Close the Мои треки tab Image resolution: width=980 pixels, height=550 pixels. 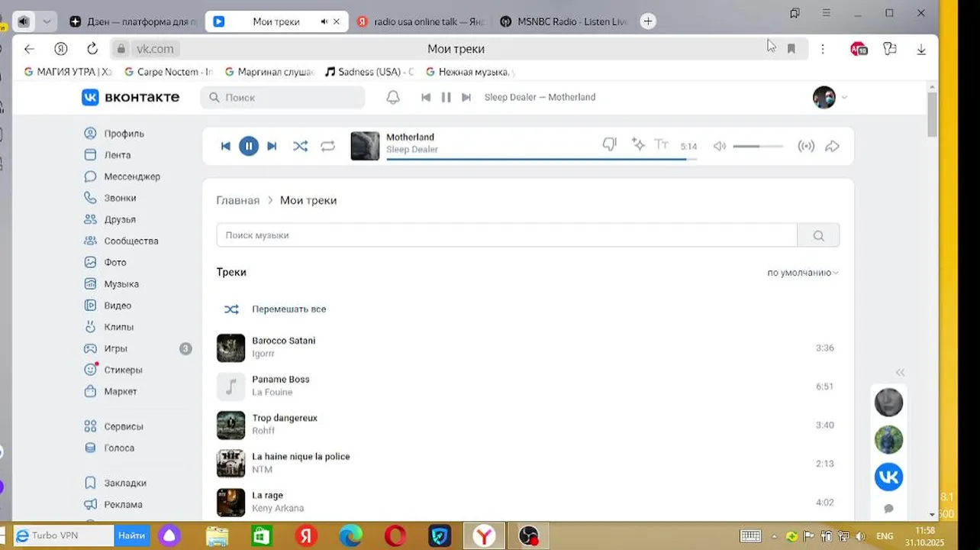[337, 21]
